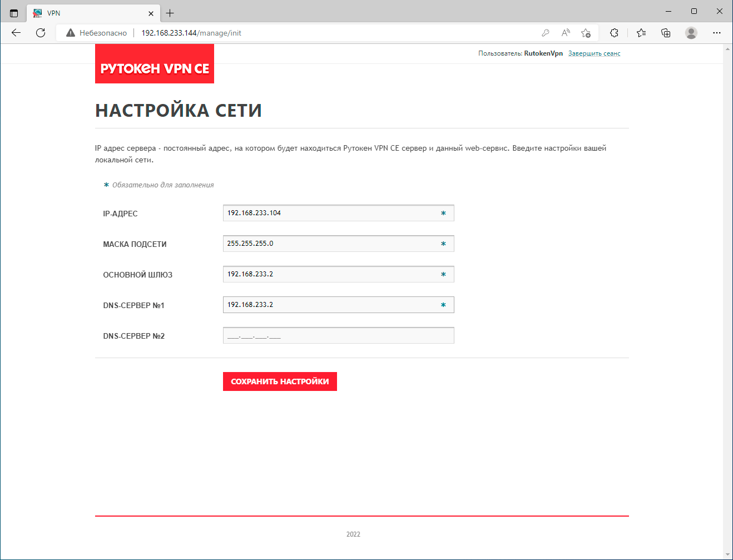Viewport: 733px width, 560px height.
Task: Click the ОСНОВНОЙ ШЛЮЗ field label
Action: point(138,275)
